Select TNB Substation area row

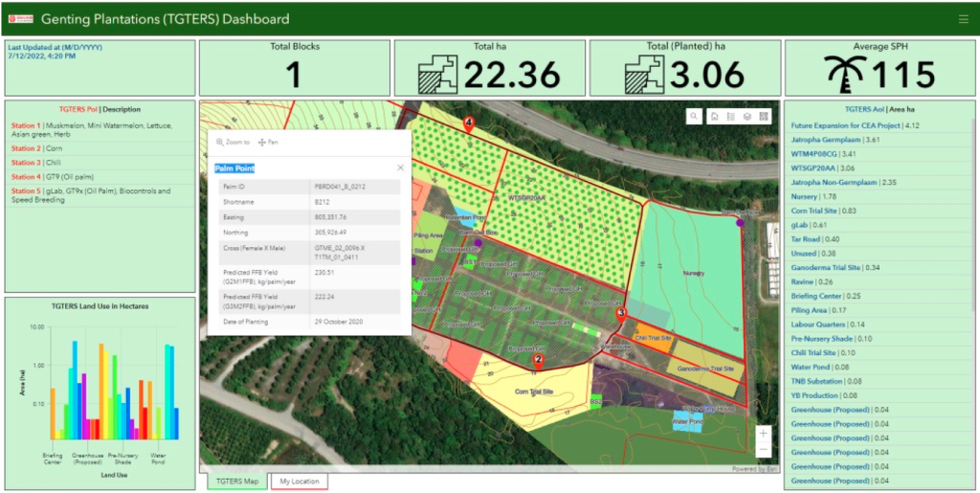[x=880, y=381]
